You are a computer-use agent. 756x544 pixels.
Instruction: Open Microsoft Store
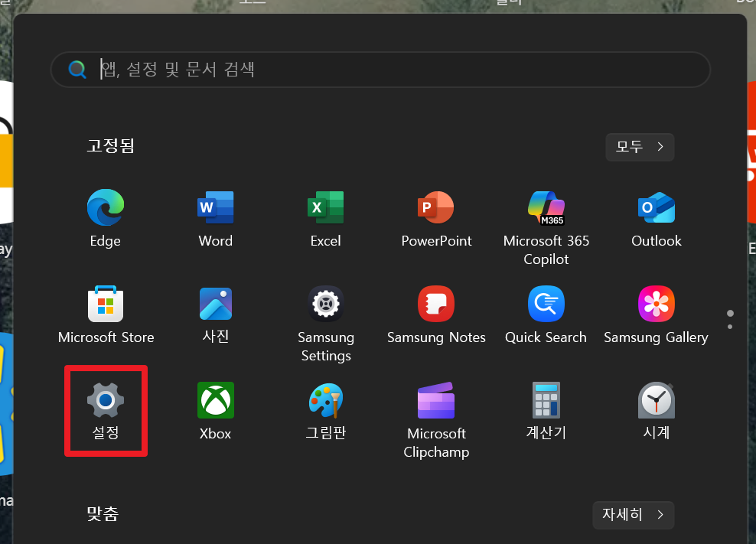pos(106,315)
